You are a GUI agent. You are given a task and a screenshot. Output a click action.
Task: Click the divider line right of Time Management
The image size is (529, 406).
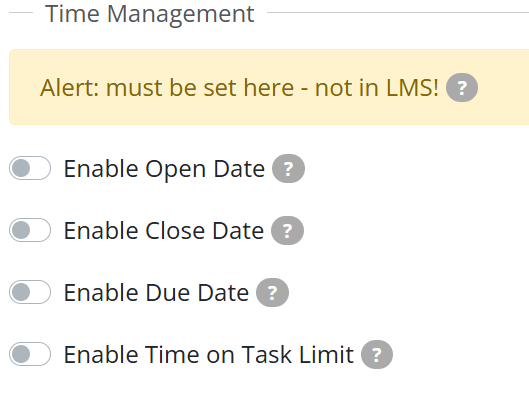click(x=398, y=12)
